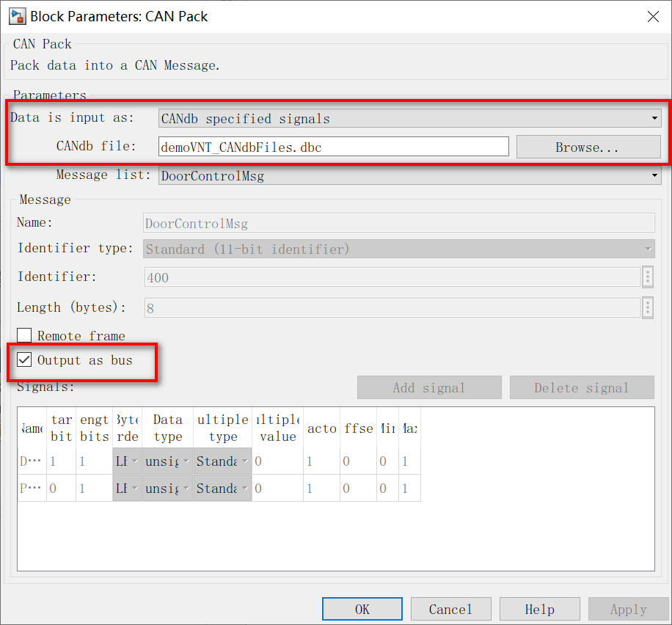Expand Byte order dropdown in first signal row
The image size is (672, 625).
pyautogui.click(x=135, y=461)
